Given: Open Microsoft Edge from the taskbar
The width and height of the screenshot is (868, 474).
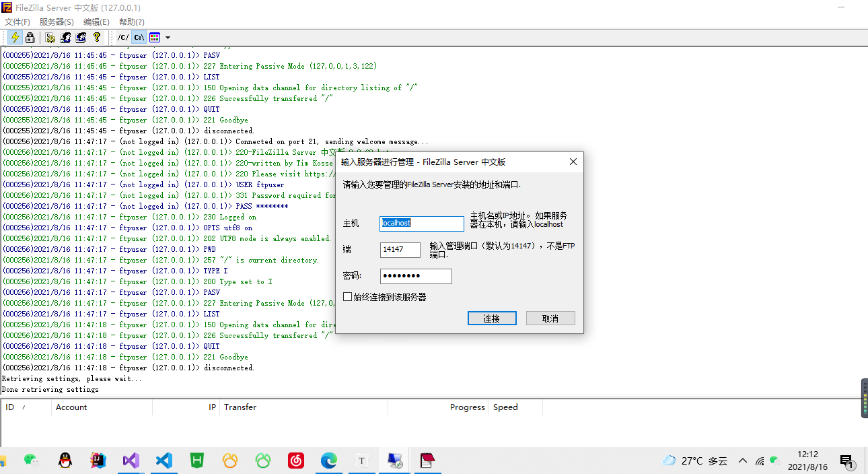Looking at the screenshot, I should click(328, 461).
